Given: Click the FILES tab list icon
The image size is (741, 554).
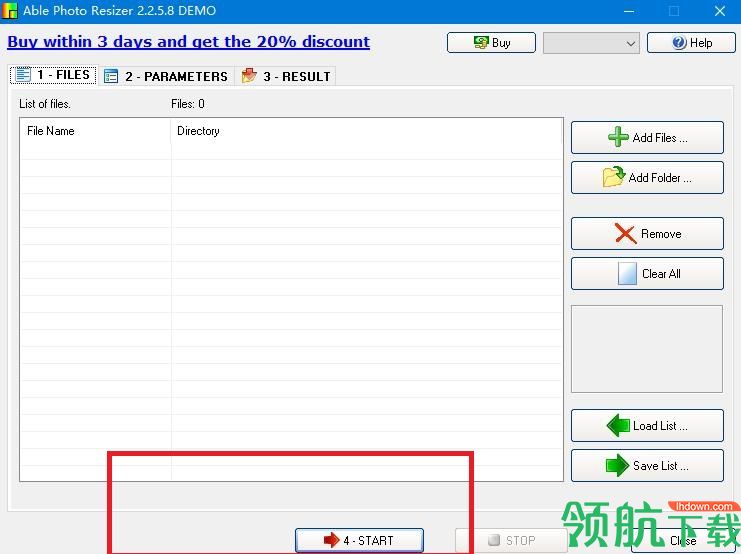Looking at the screenshot, I should [x=23, y=75].
